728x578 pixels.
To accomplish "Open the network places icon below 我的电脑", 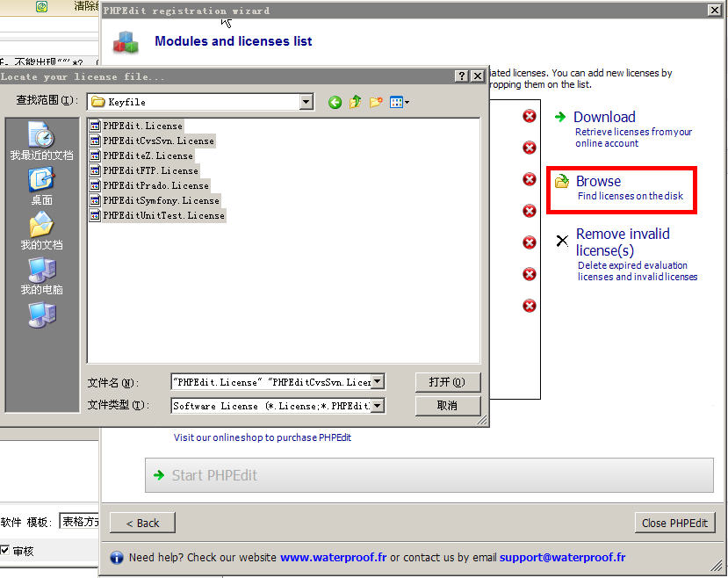I will click(x=42, y=314).
